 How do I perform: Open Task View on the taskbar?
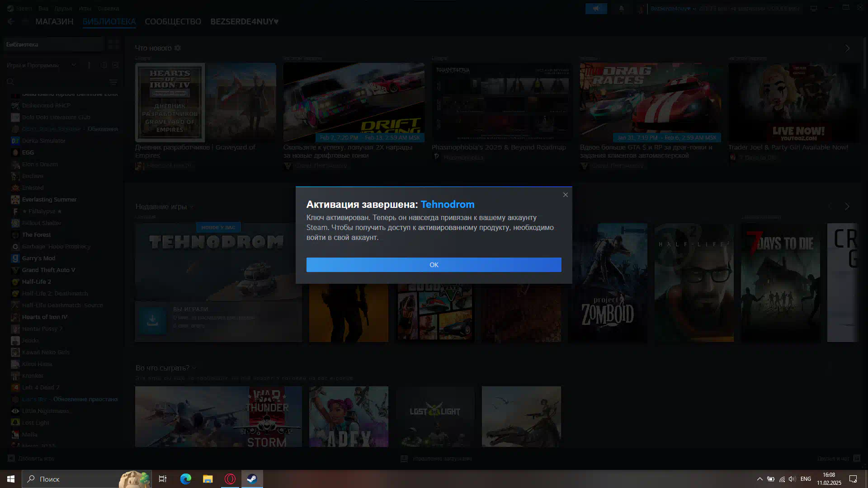tap(163, 479)
